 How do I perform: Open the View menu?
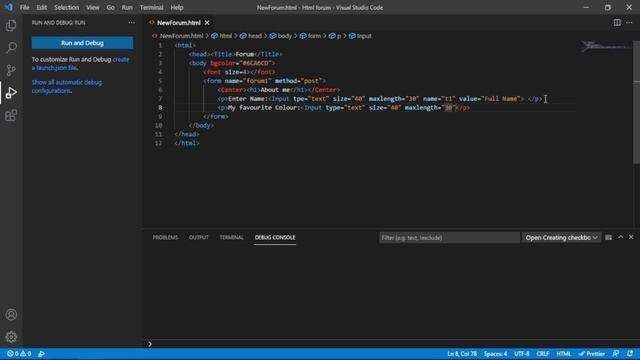93,7
